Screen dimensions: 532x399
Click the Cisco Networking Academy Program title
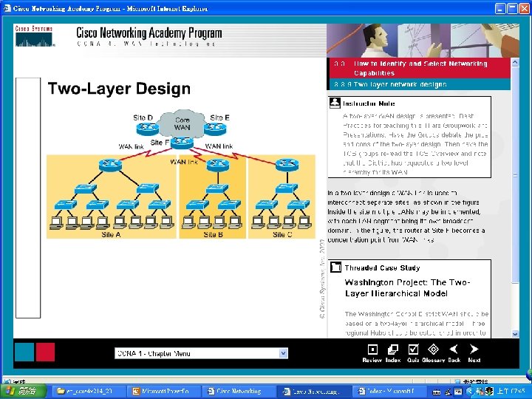(149, 33)
